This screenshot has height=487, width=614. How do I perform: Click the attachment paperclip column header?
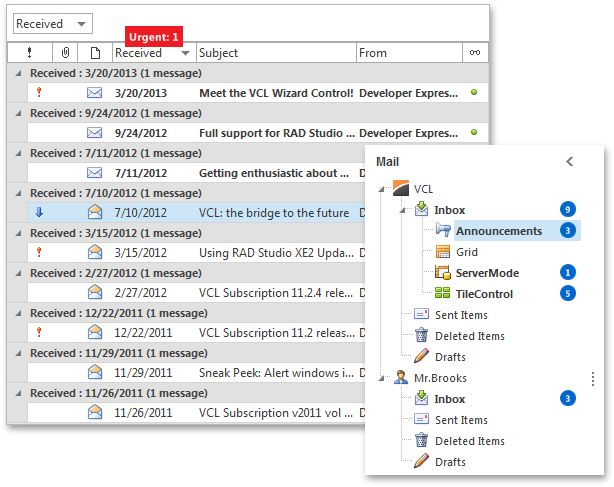click(65, 52)
